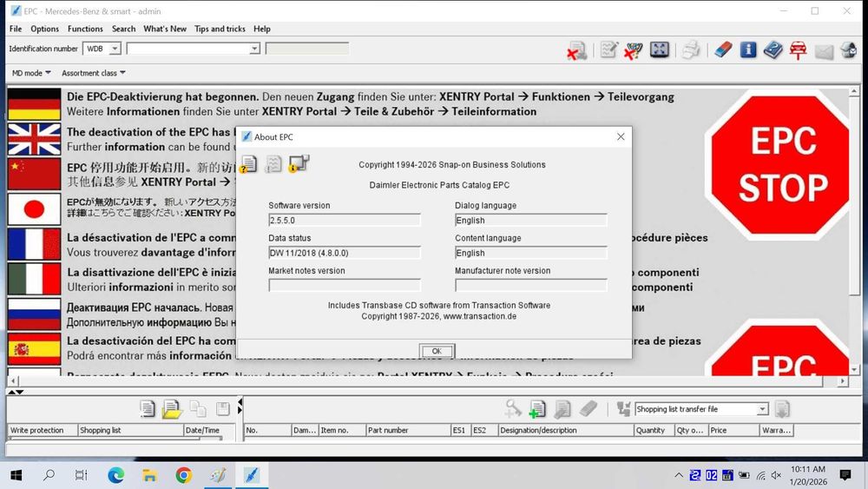Click the system information monitor icon in About dialog
Viewport: 868px width, 489px height.
point(299,164)
